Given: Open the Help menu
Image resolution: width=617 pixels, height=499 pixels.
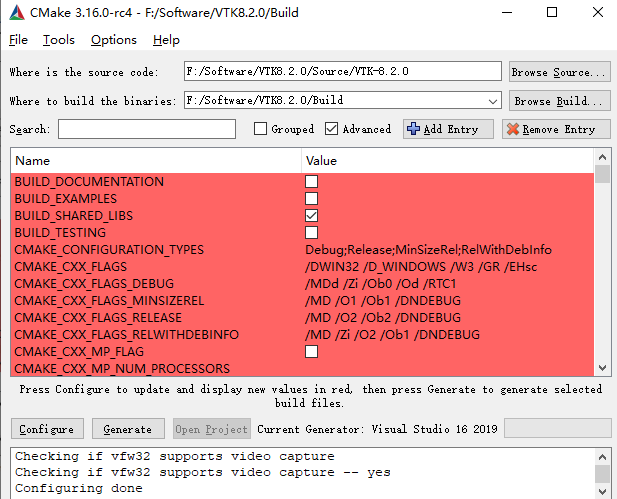Looking at the screenshot, I should pos(166,40).
